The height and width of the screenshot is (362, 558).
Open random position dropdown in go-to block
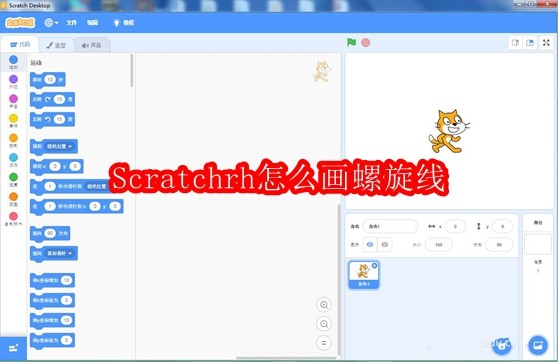(x=60, y=146)
